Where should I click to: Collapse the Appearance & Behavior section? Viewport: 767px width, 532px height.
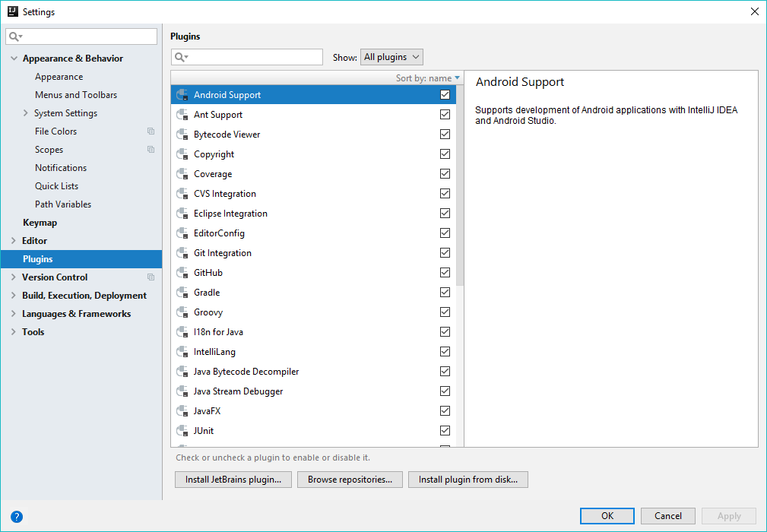14,59
